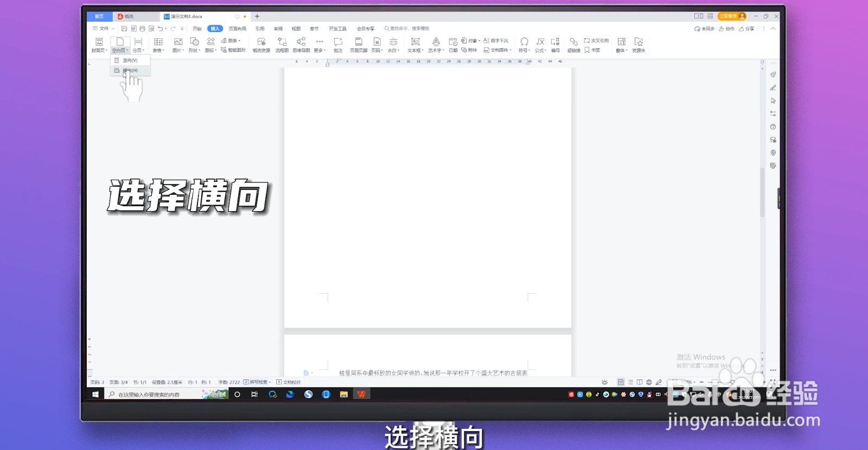
Task: Open the 艺术字 word art gallery
Action: [x=436, y=45]
